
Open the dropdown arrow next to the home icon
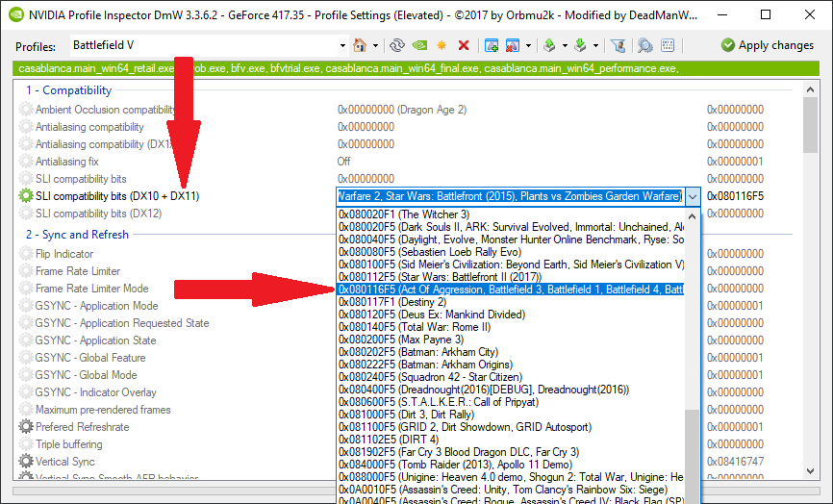click(375, 45)
